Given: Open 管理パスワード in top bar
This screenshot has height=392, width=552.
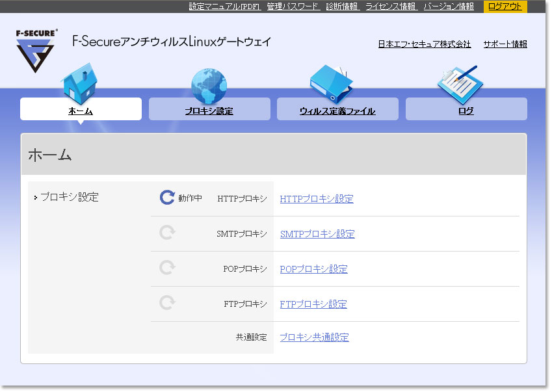Looking at the screenshot, I should pos(293,7).
